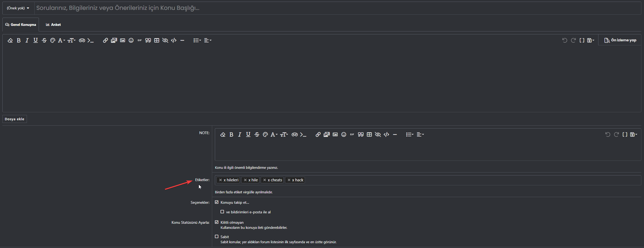Open alignment dropdown in main editor toolbar
Image resolution: width=644 pixels, height=248 pixels.
[x=208, y=40]
